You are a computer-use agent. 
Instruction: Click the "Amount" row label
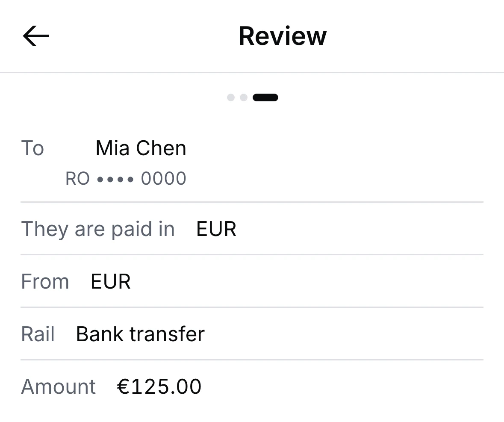tap(59, 387)
